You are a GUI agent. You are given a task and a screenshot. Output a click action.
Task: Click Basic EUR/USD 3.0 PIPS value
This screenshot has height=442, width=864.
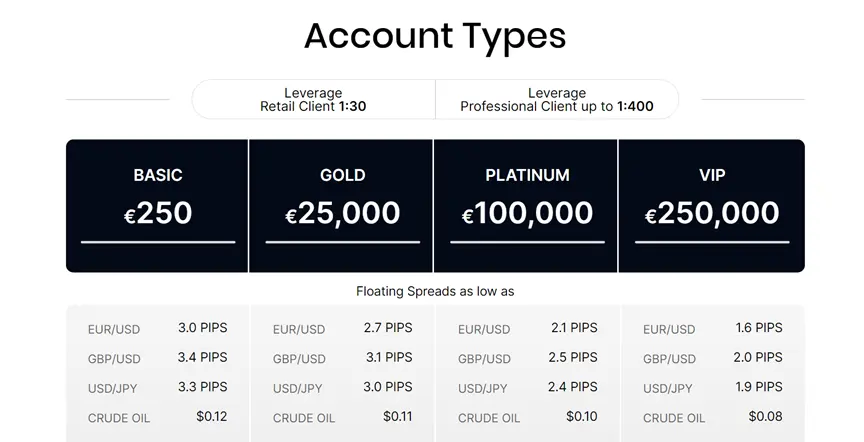tap(202, 328)
